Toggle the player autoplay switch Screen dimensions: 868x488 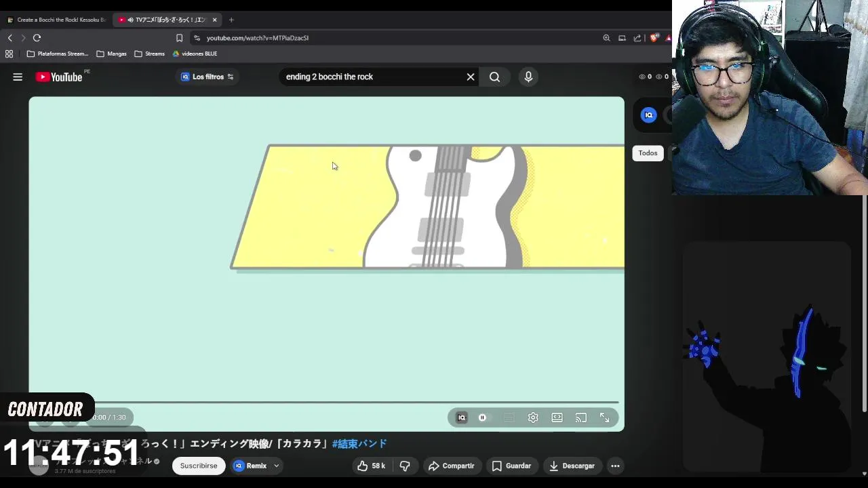click(483, 418)
